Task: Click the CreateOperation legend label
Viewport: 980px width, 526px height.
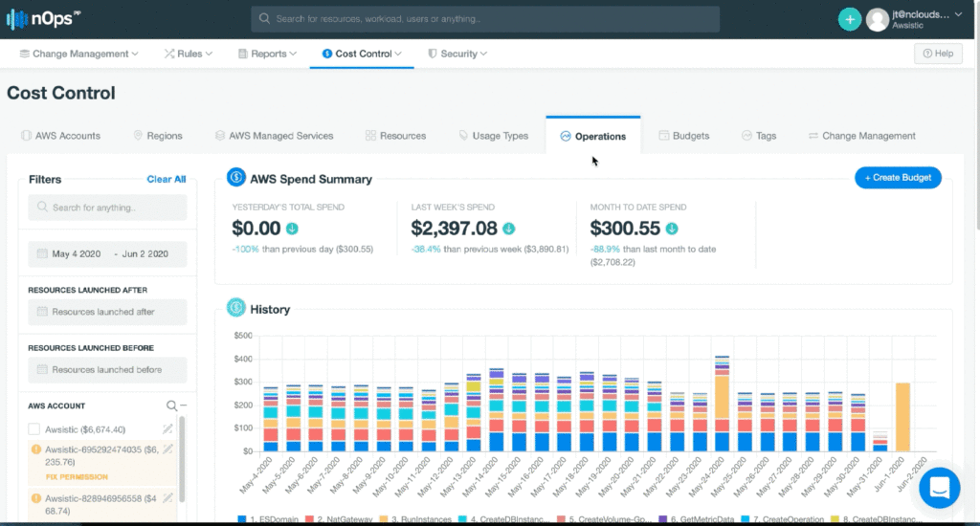Action: tap(789, 519)
